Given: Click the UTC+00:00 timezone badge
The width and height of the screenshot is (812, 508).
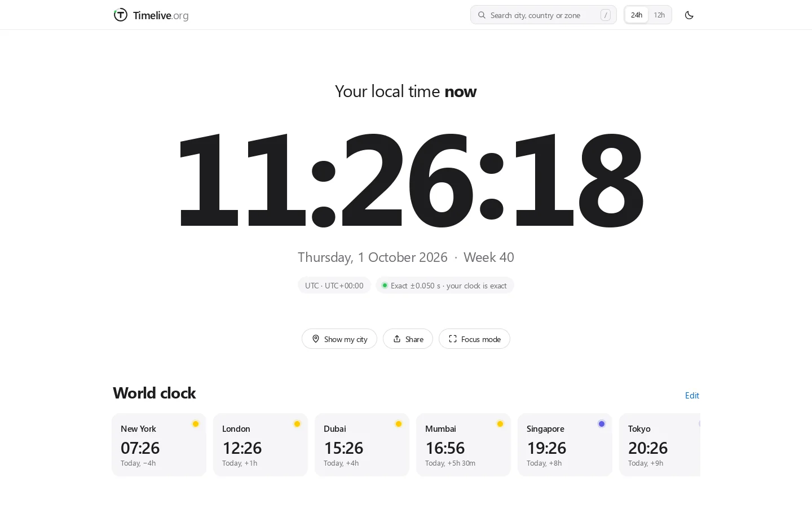Looking at the screenshot, I should coord(334,285).
